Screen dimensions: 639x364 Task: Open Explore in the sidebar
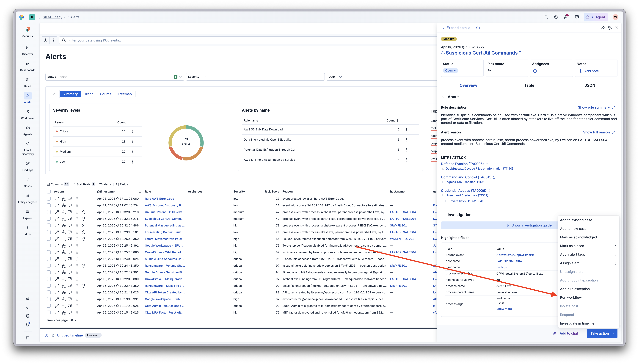(x=28, y=214)
